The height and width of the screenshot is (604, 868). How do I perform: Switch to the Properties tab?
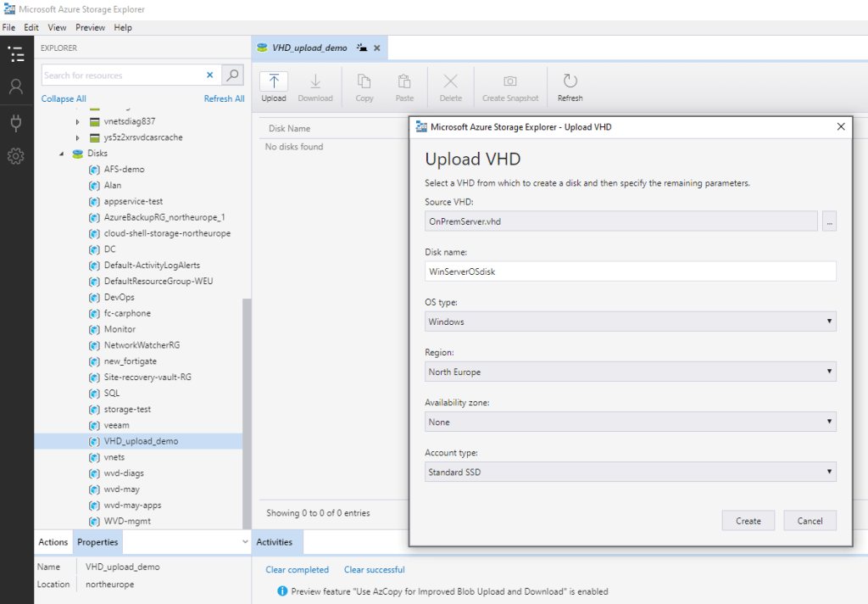[97, 541]
